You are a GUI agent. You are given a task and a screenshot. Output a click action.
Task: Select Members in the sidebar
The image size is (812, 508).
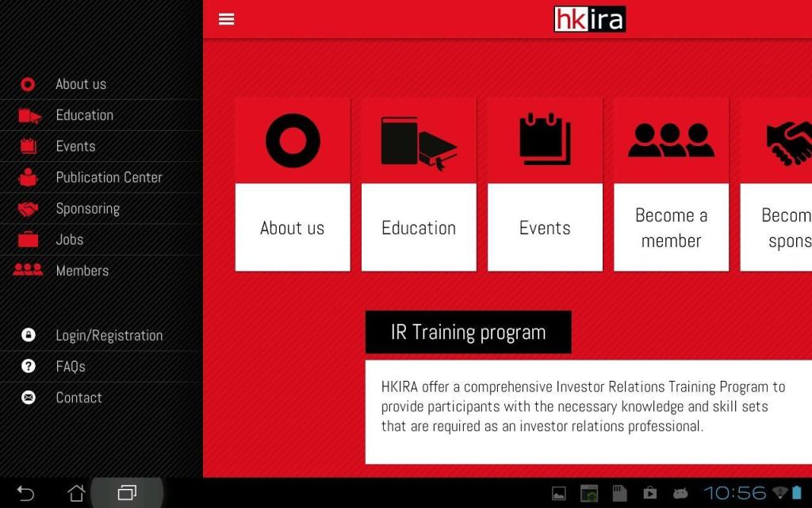click(82, 271)
